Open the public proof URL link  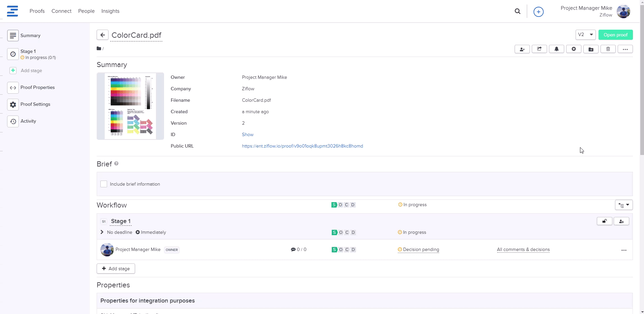[302, 146]
